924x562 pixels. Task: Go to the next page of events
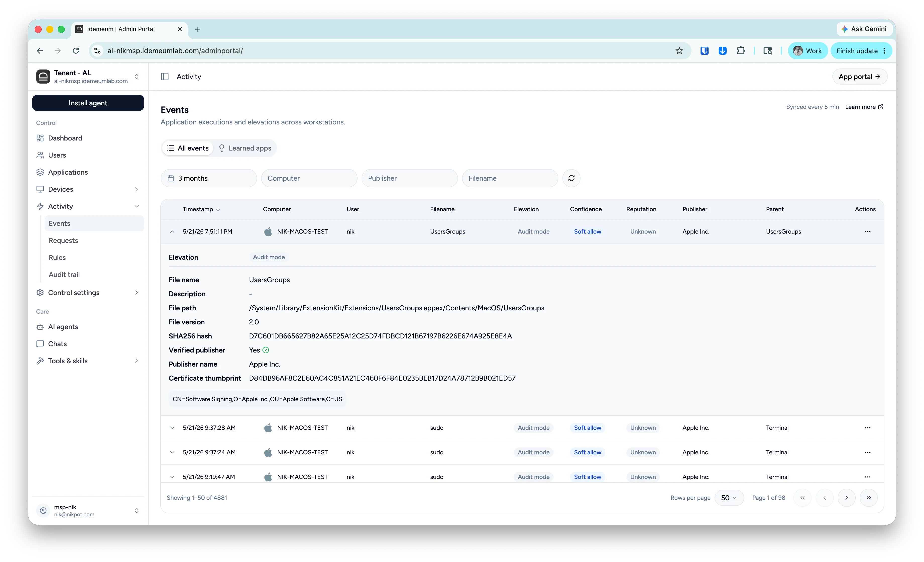tap(846, 498)
